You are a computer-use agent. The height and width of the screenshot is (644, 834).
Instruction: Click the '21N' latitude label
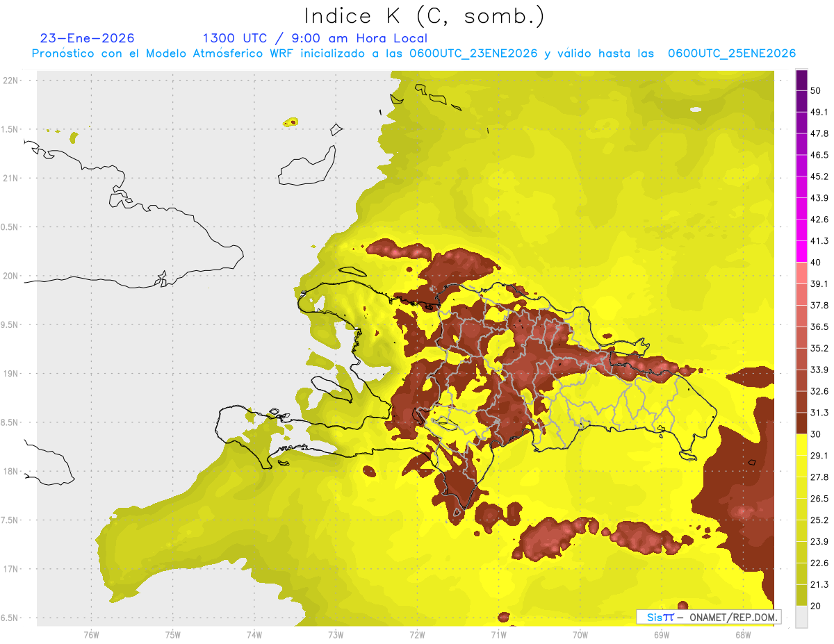point(10,178)
